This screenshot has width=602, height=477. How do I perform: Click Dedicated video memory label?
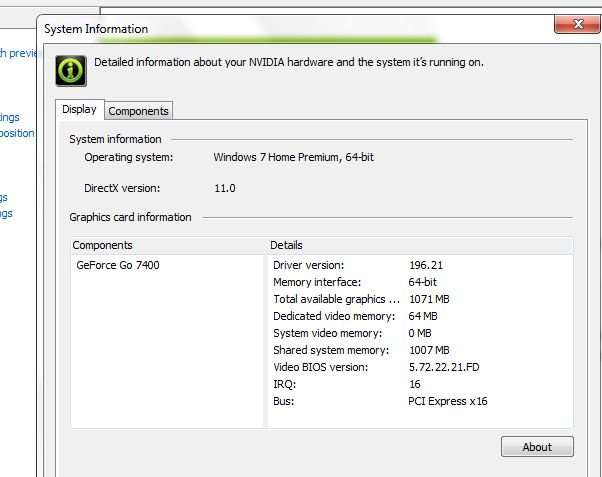(x=334, y=316)
